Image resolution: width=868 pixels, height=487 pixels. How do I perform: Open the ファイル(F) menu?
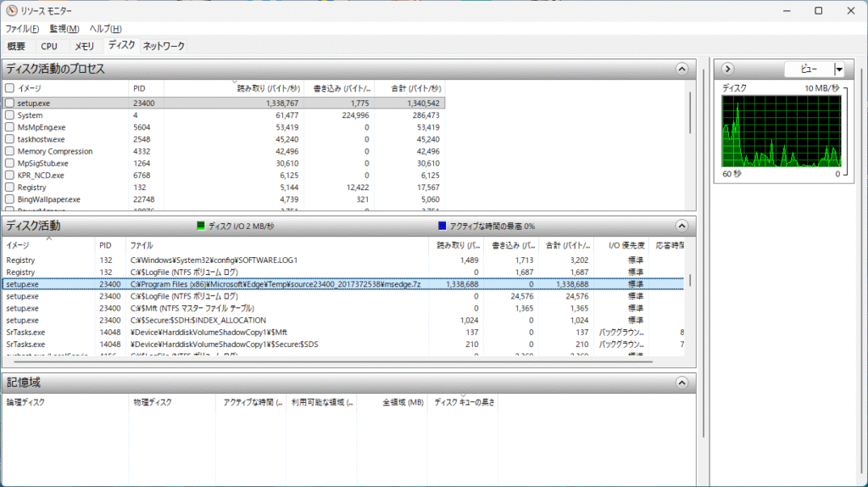coord(22,29)
